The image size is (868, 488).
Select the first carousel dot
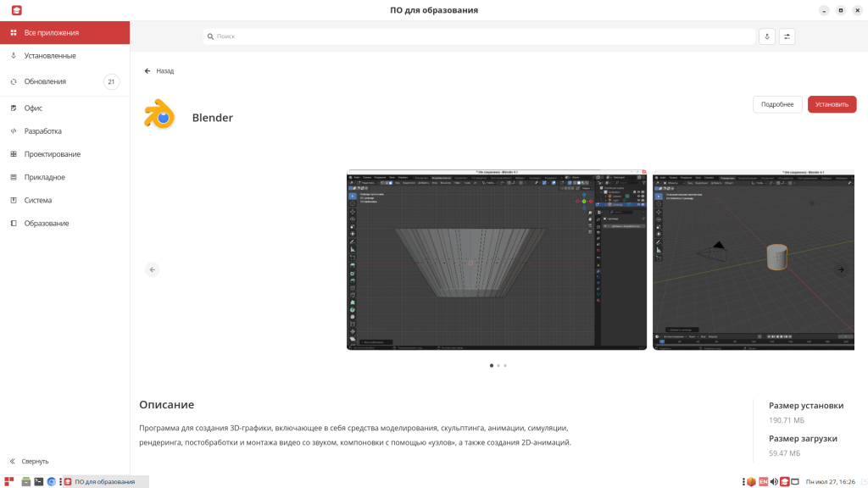(x=492, y=365)
